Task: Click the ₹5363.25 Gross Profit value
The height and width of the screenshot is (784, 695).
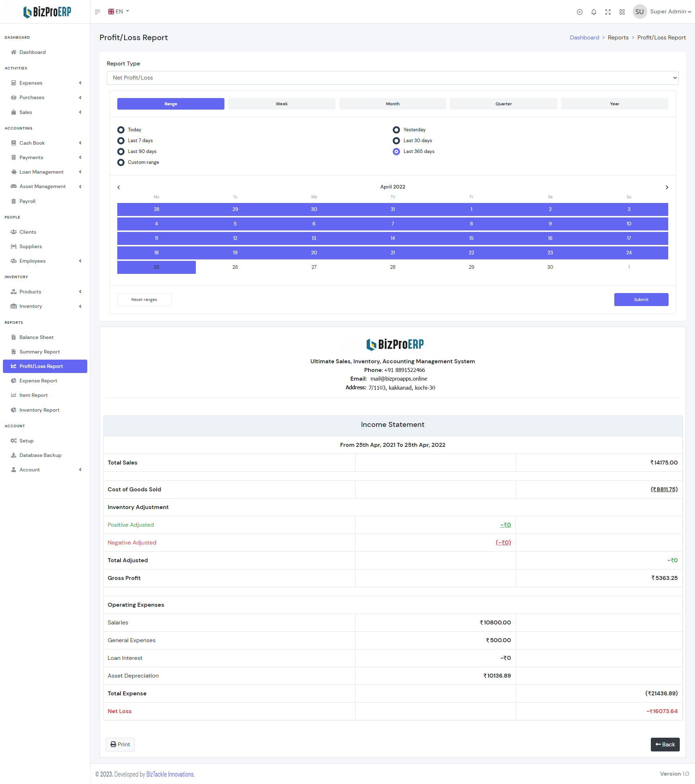Action: tap(664, 578)
